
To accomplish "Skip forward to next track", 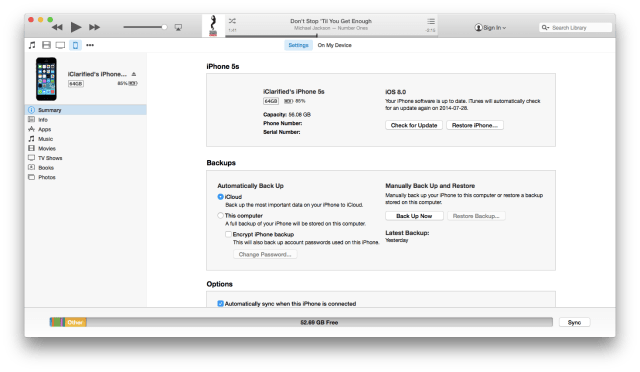I will [94, 27].
